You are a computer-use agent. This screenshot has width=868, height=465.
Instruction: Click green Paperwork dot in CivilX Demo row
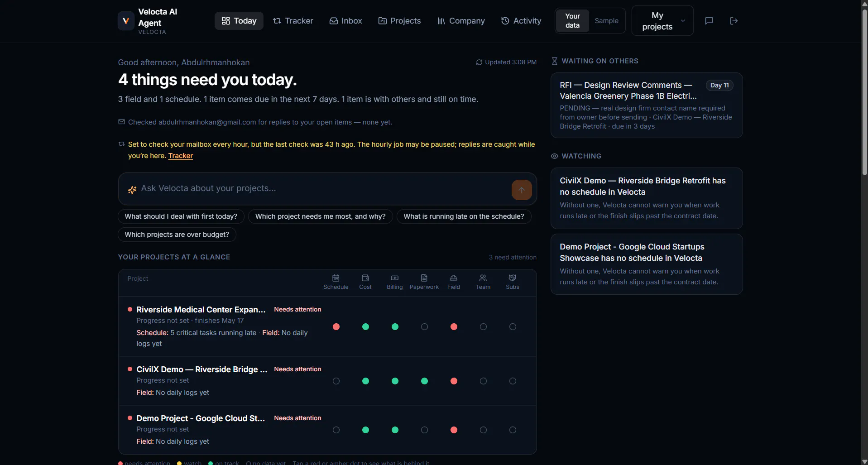click(424, 381)
